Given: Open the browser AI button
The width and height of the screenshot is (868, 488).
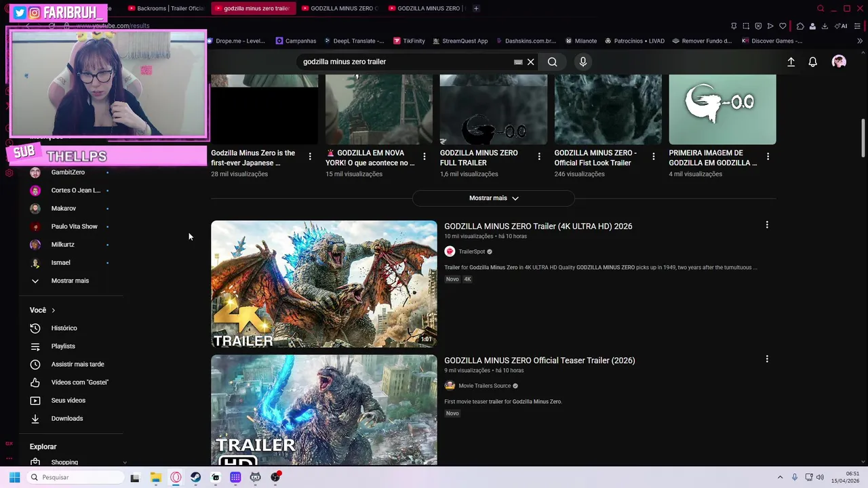Looking at the screenshot, I should click(x=842, y=26).
